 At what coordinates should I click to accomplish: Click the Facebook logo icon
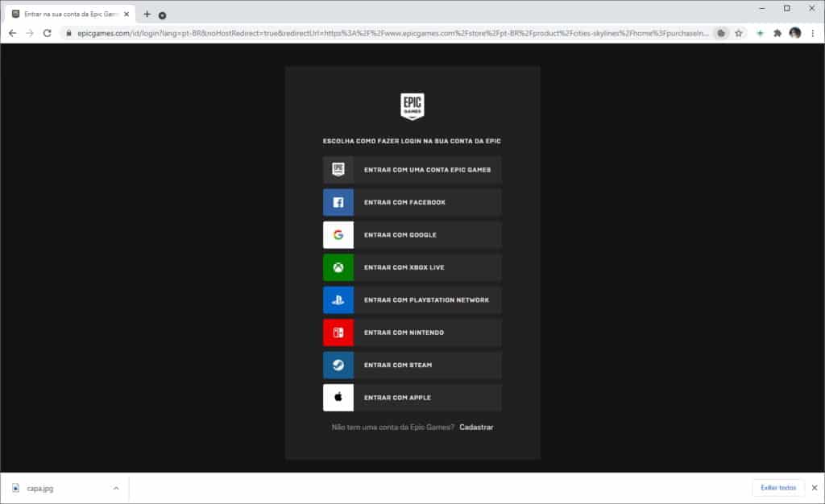[338, 202]
